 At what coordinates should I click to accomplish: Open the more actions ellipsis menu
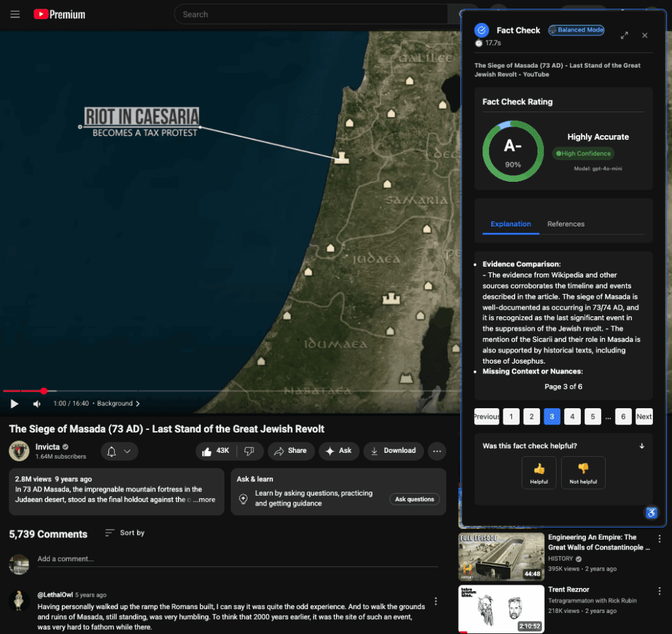click(437, 451)
